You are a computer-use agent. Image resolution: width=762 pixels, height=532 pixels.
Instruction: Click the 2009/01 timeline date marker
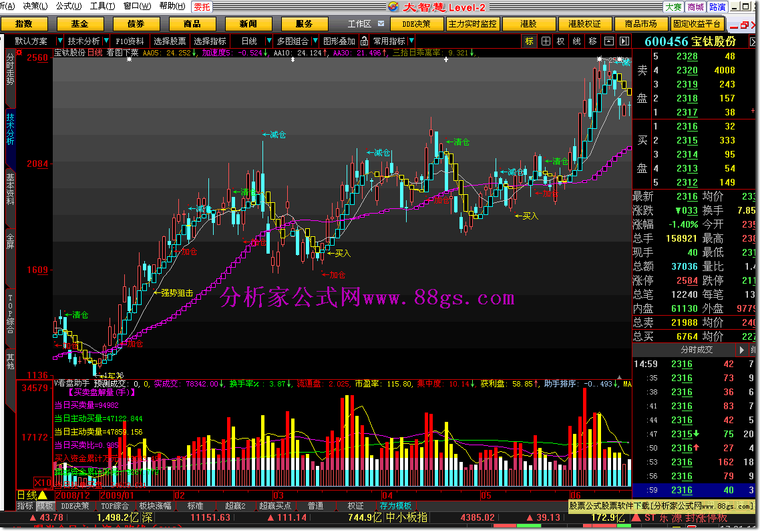click(117, 495)
